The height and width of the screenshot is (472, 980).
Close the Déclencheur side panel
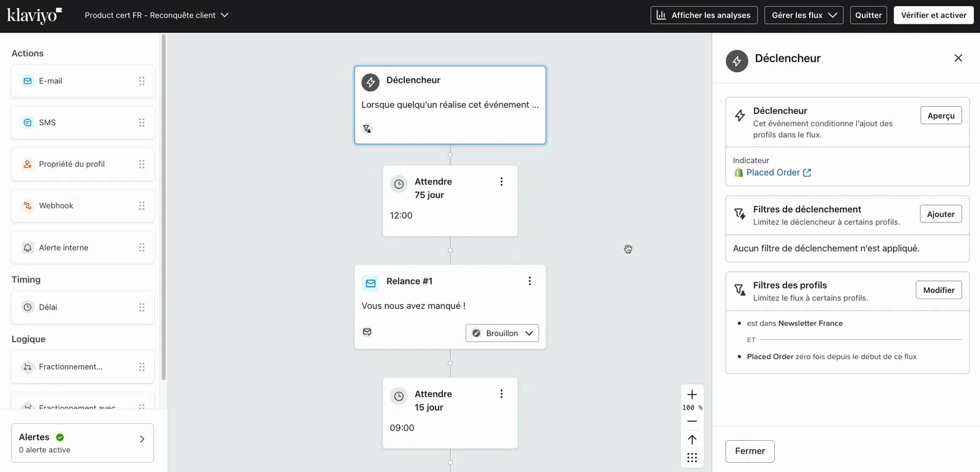click(x=959, y=58)
